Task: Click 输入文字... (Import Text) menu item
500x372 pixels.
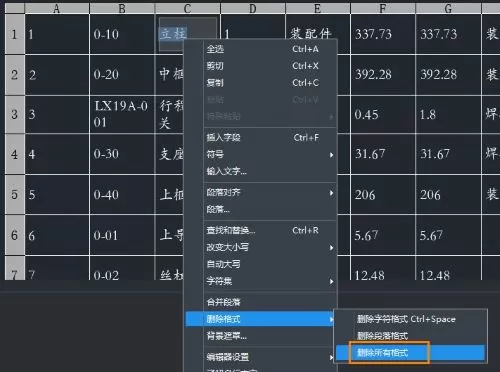Action: (261, 171)
